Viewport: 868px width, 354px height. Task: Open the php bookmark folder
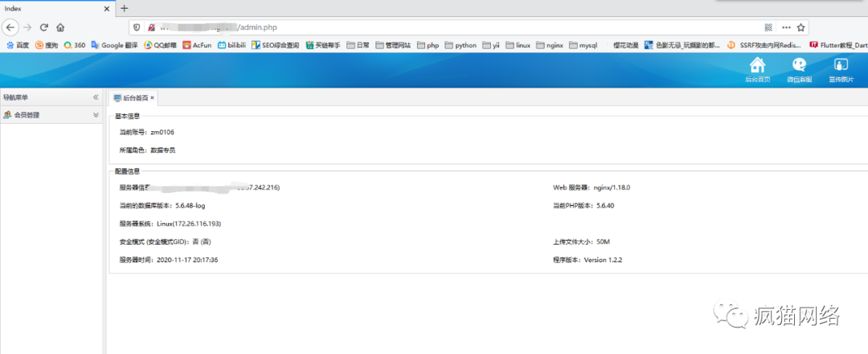tap(428, 45)
